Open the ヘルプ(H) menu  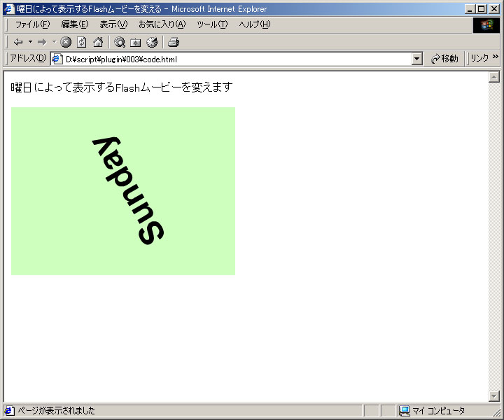(x=254, y=24)
